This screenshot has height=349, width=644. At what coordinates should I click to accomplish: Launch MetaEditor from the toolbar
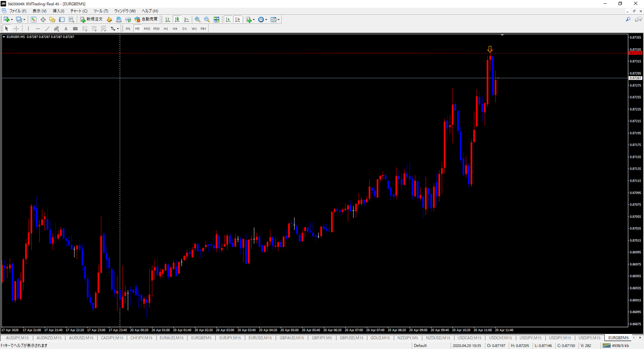109,19
